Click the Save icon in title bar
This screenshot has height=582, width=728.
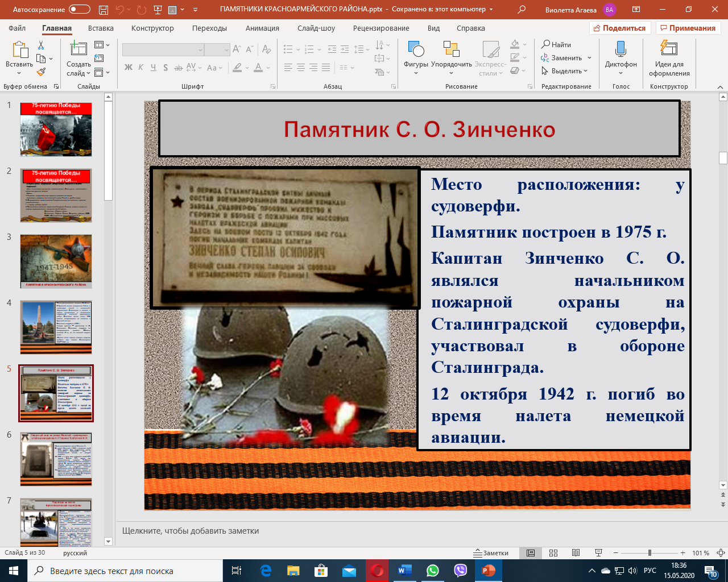(x=103, y=10)
